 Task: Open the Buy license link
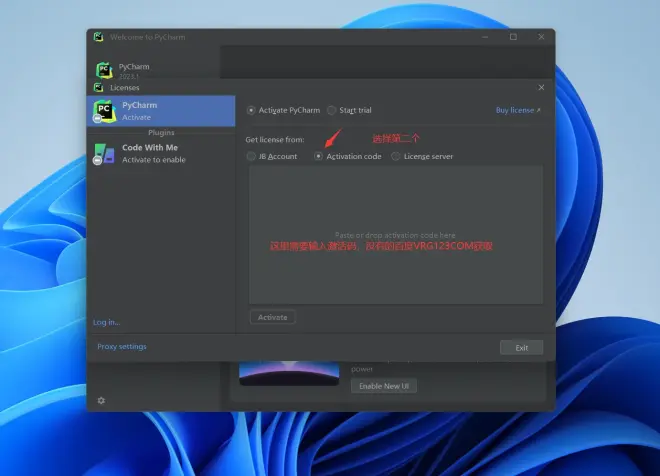[518, 110]
